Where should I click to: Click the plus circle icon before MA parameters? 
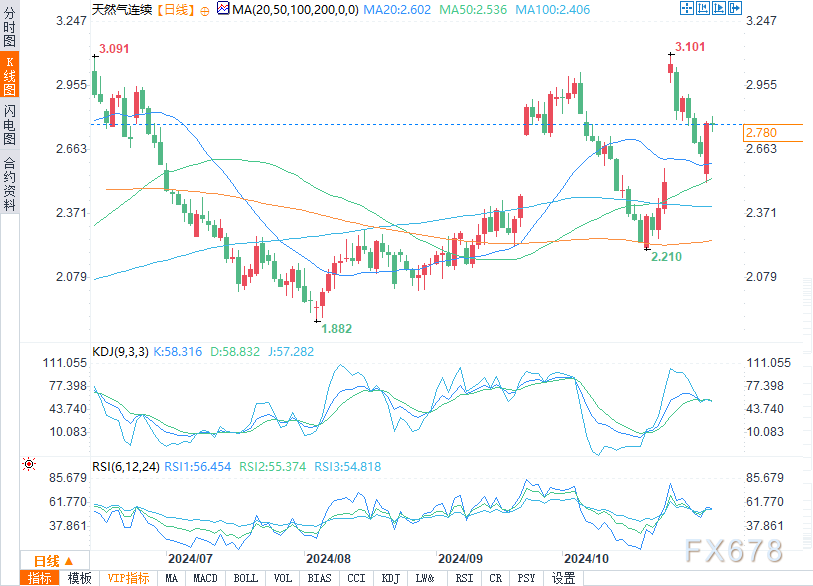click(206, 9)
